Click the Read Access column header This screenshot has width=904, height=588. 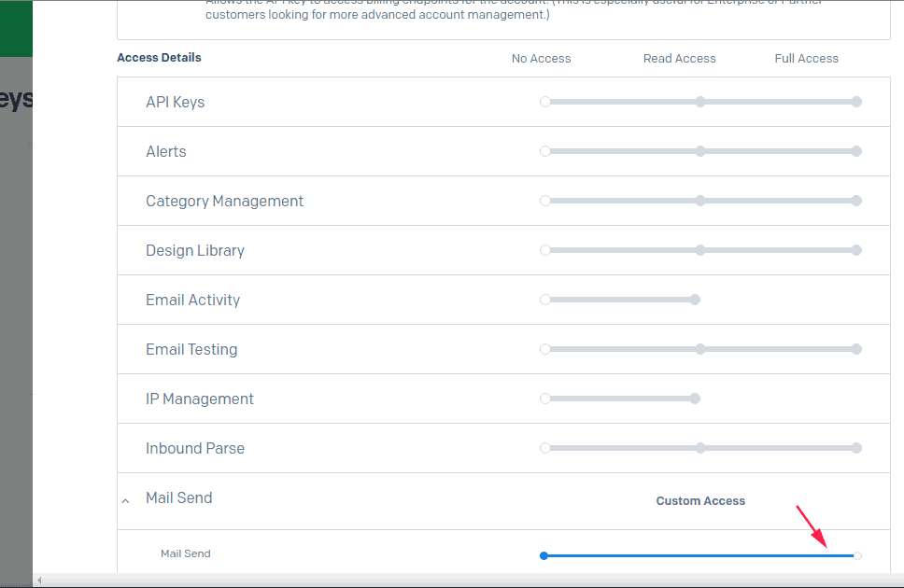pyautogui.click(x=680, y=59)
